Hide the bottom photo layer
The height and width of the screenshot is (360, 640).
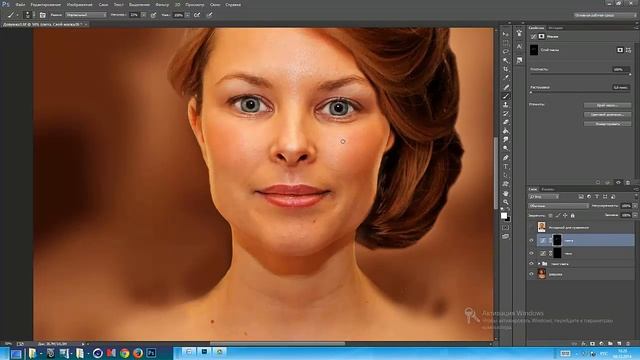[531, 274]
